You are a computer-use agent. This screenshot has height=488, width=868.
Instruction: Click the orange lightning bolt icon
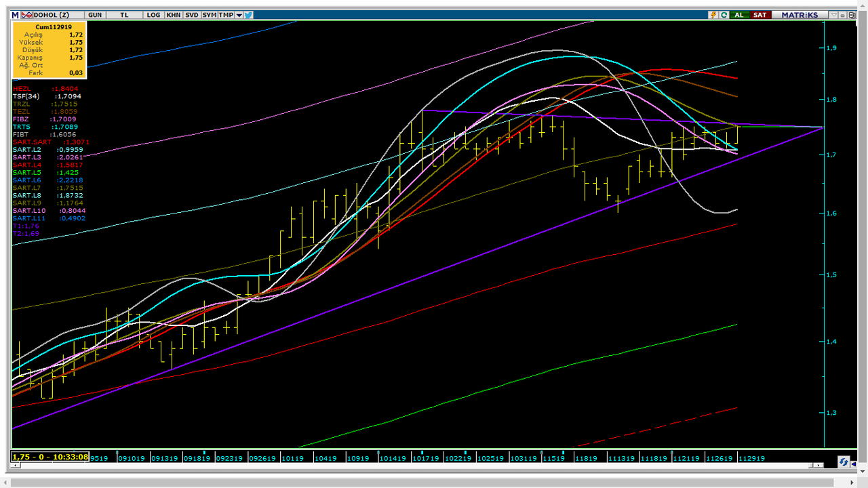(x=713, y=14)
